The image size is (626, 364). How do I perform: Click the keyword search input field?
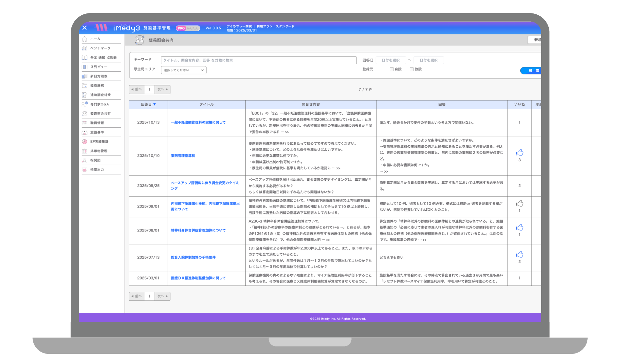pos(258,60)
